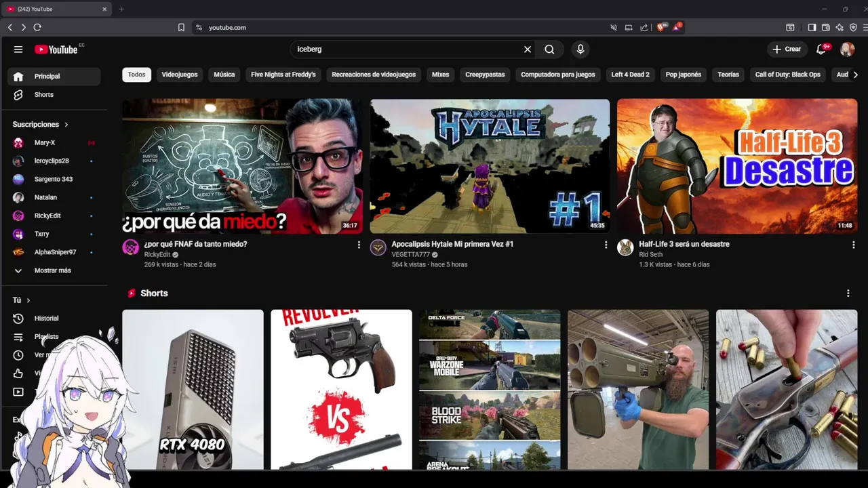Open the YouTube hamburger guide menu
Image resolution: width=868 pixels, height=488 pixels.
[18, 49]
